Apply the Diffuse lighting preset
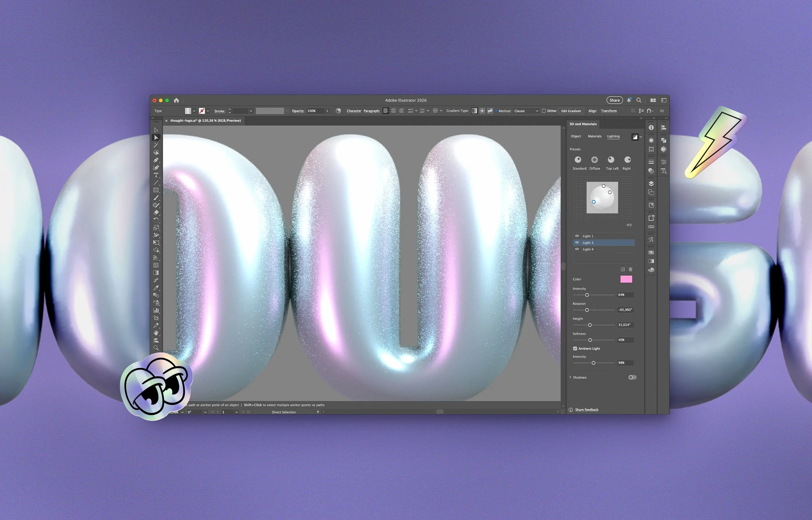 [x=594, y=160]
